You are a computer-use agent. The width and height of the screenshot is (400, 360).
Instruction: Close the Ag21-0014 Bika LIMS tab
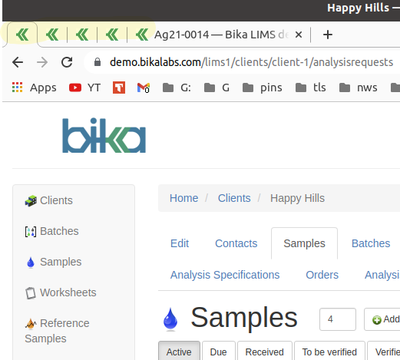[299, 34]
